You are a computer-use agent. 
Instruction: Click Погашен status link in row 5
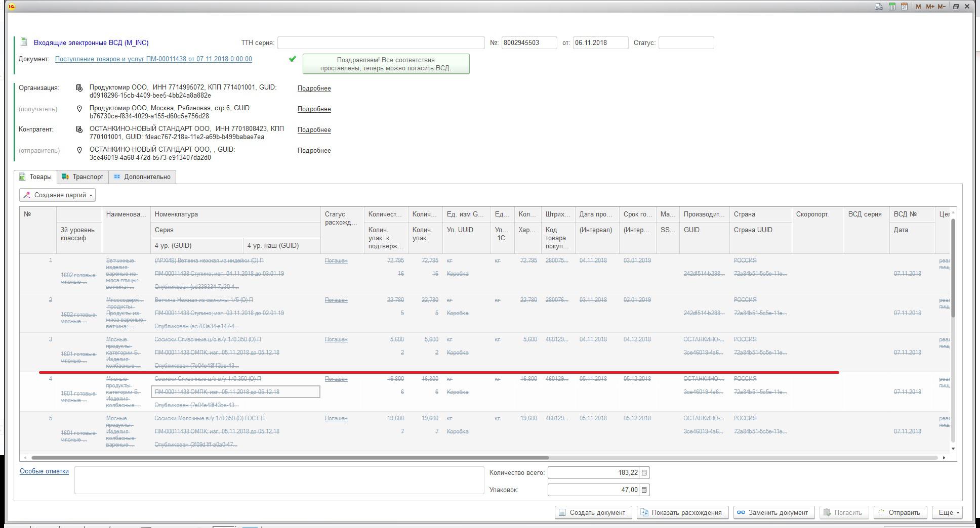(x=336, y=418)
